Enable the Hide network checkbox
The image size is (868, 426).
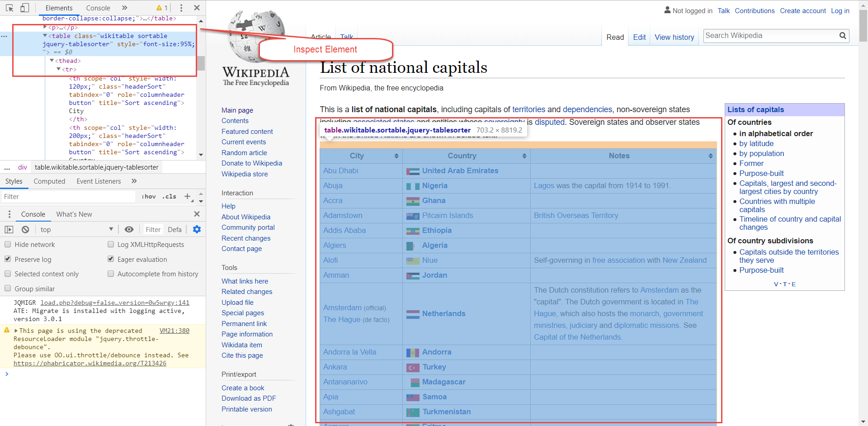pos(8,244)
